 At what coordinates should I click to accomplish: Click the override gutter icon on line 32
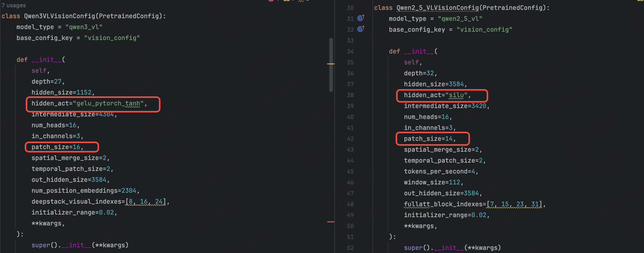361,29
